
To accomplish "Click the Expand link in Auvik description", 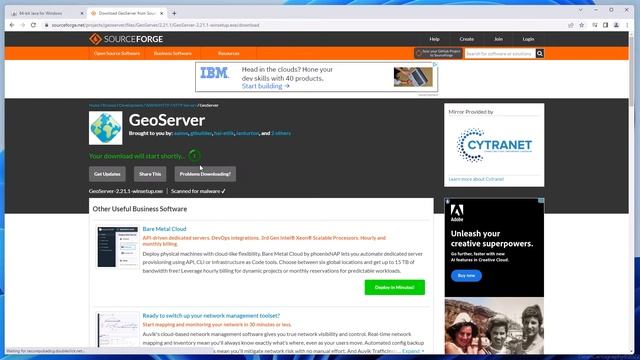I will point(413,351).
